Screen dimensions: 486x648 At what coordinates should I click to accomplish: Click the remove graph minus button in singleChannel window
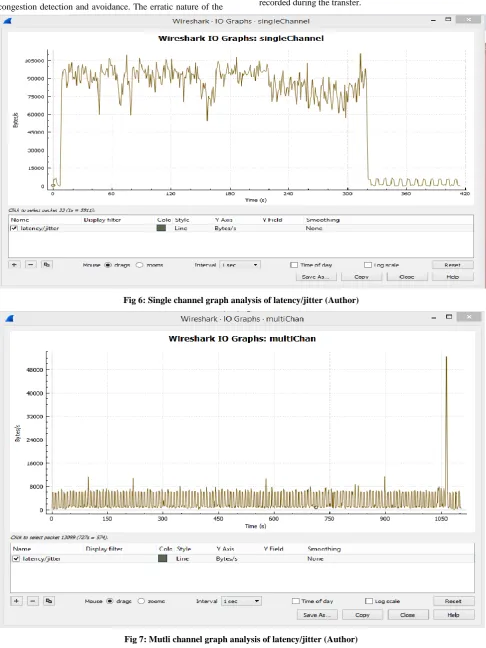coord(31,264)
